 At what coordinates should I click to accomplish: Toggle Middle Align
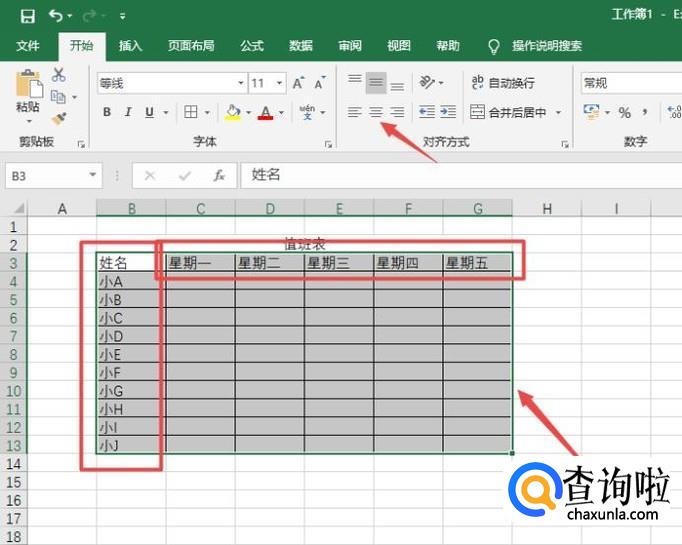point(376,83)
